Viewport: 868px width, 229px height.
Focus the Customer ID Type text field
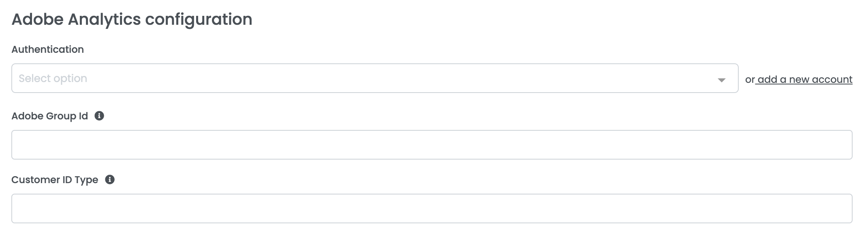pos(432,209)
